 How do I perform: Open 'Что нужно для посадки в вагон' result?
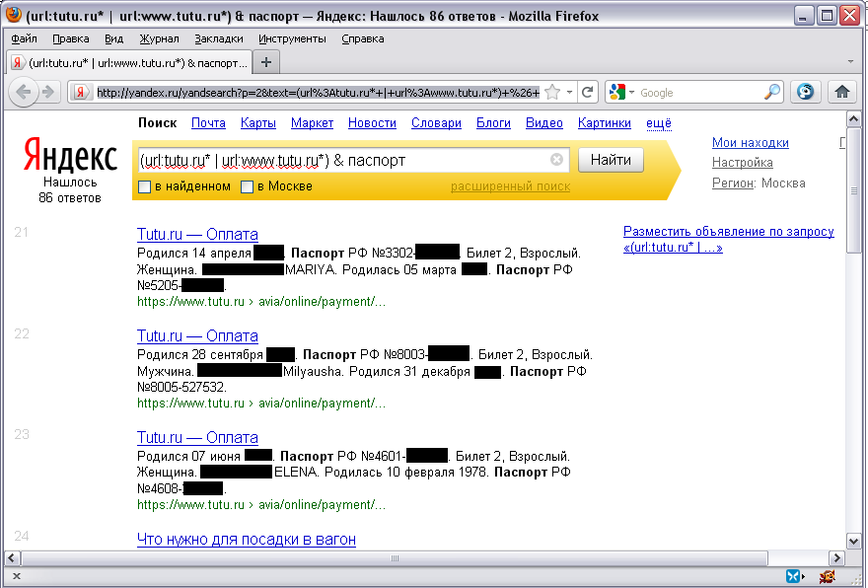pyautogui.click(x=247, y=540)
